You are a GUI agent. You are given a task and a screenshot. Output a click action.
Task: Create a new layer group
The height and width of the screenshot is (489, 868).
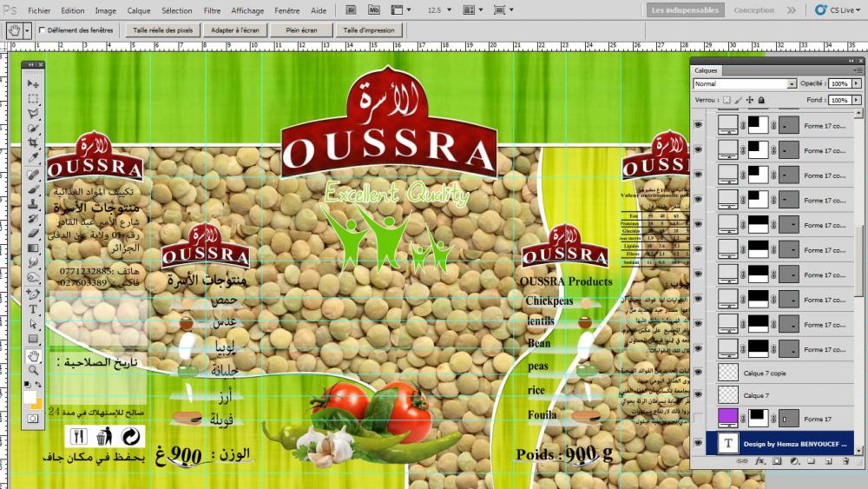pyautogui.click(x=811, y=461)
